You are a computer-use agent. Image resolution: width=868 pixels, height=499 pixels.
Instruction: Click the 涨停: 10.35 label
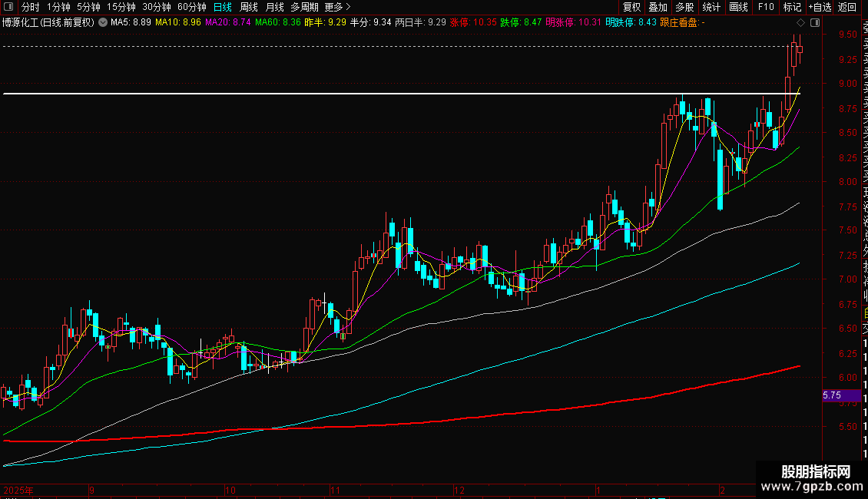pyautogui.click(x=473, y=23)
